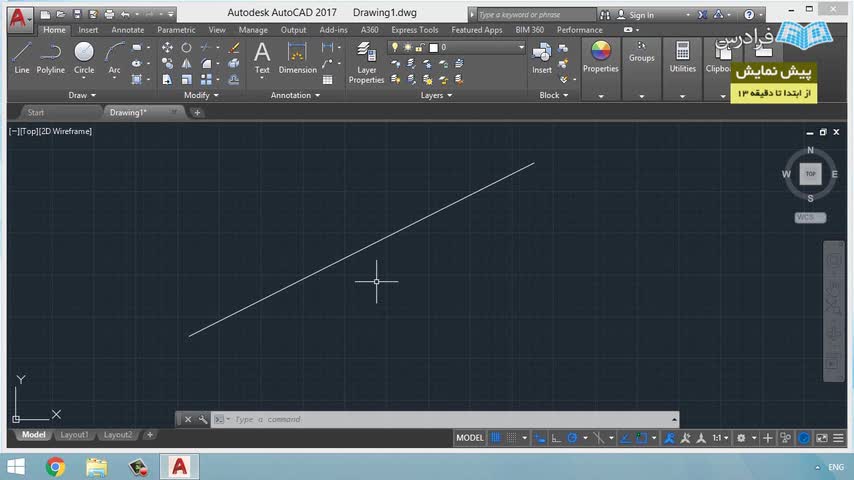Toggle Ortho mode in status bar
The image size is (854, 480).
click(556, 438)
